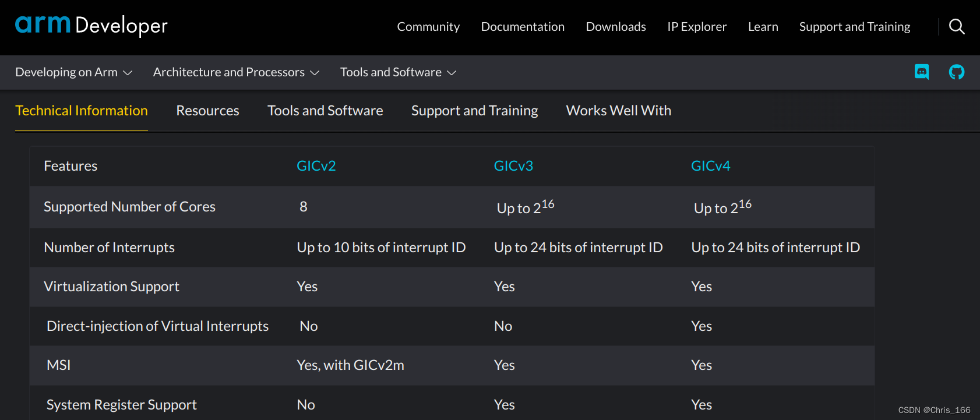Click the Virtualization Support row label

(x=111, y=287)
